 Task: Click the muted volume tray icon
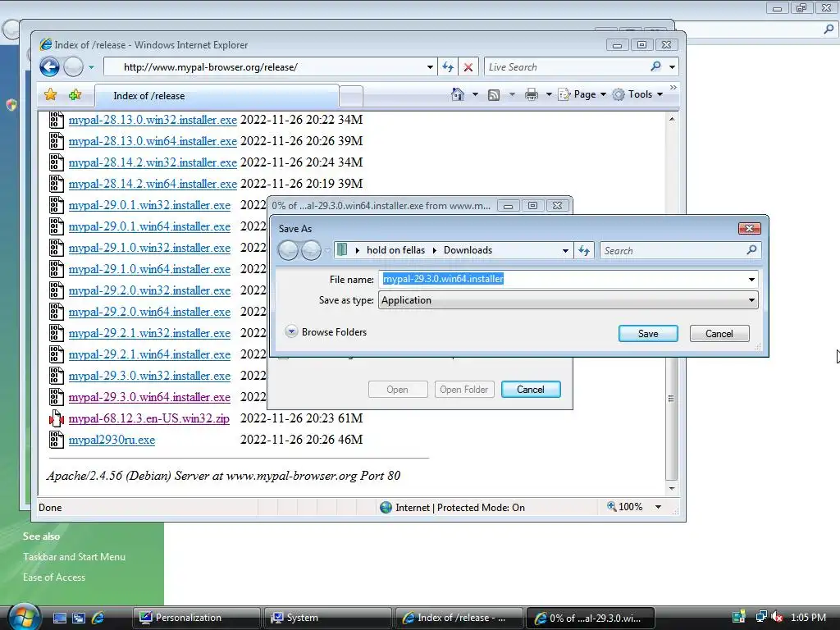click(x=778, y=617)
